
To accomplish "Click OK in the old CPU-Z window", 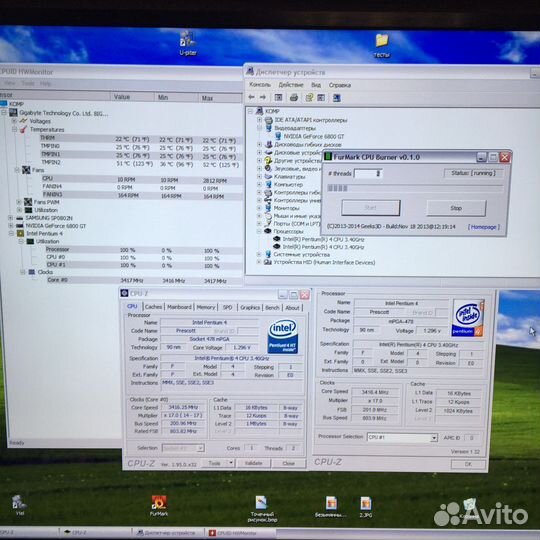I will [468, 464].
